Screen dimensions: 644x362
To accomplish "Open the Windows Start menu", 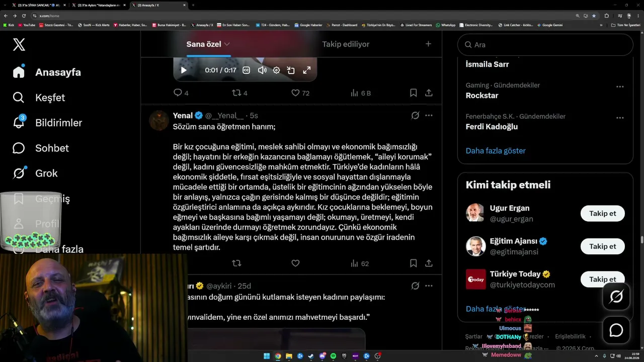I will (x=267, y=356).
